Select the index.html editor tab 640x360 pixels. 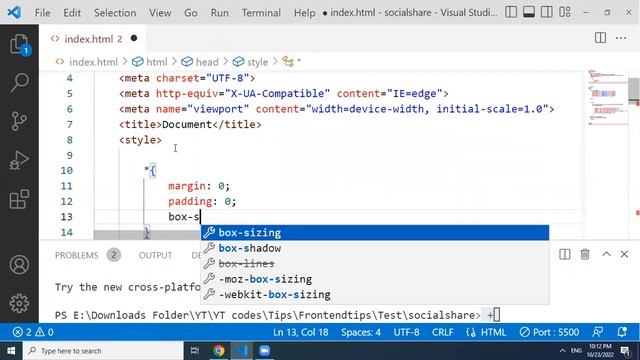coord(93,39)
